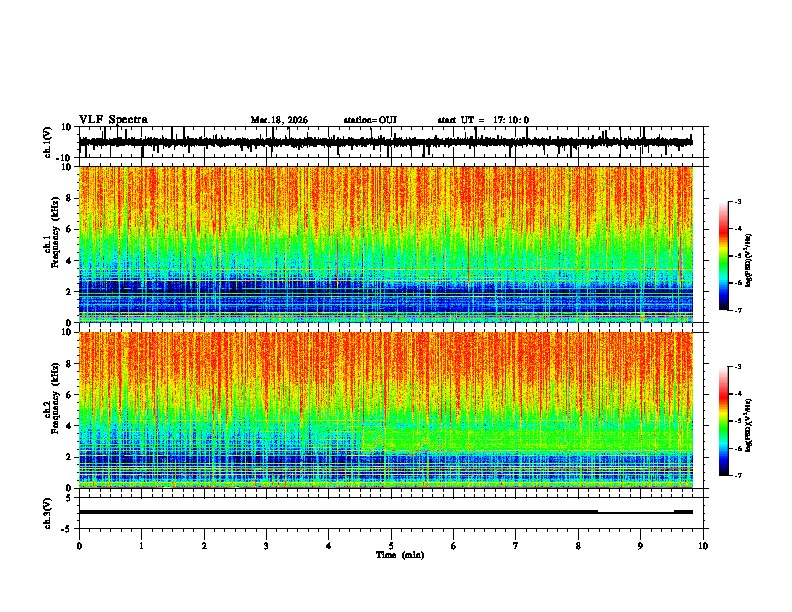Click the "4" kHz tick on ch.2 frequency axis
Image resolution: width=792 pixels, height=612 pixels.
pos(69,426)
